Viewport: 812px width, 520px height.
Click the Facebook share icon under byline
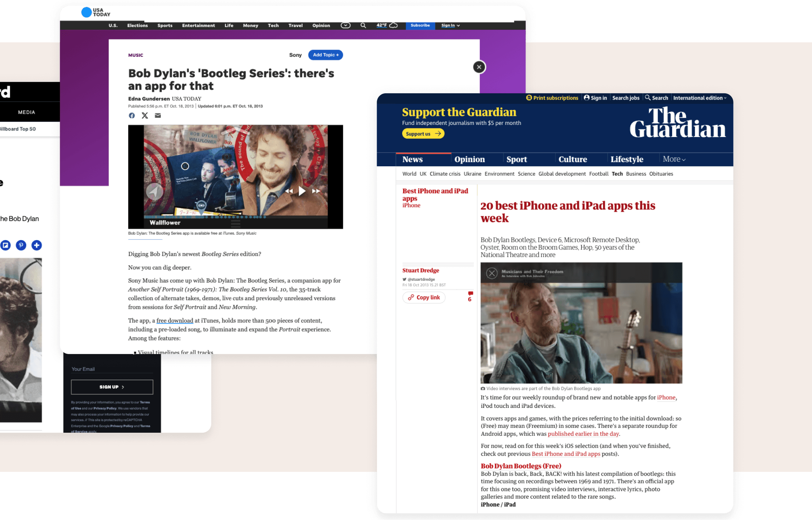[x=132, y=116]
